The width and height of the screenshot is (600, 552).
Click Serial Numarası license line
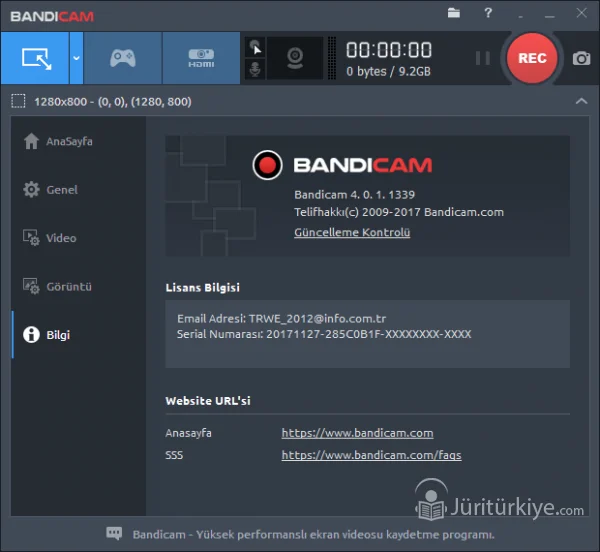(x=324, y=334)
